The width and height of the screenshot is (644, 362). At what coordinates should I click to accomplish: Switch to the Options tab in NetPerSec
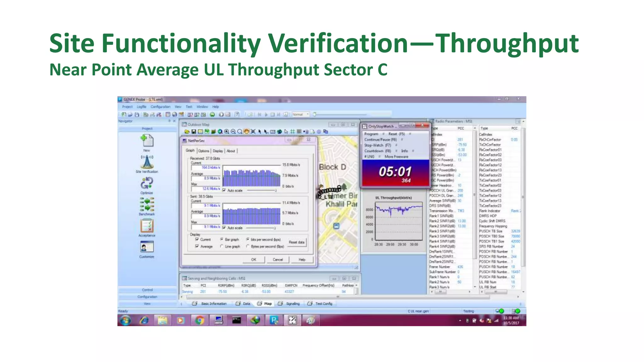pyautogui.click(x=204, y=151)
